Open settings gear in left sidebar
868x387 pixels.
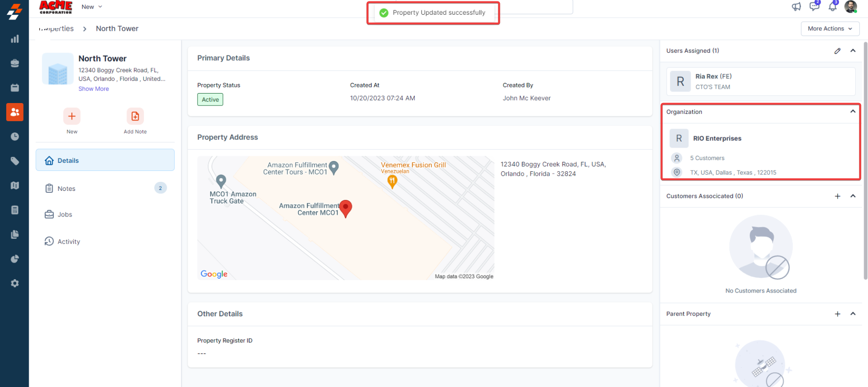tap(15, 283)
